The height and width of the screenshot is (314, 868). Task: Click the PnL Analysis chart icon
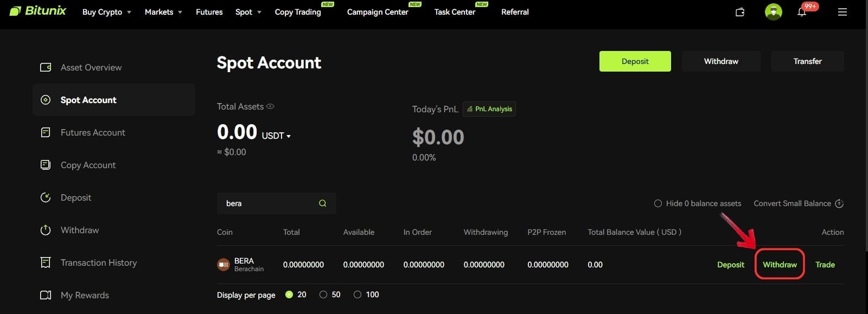pyautogui.click(x=470, y=109)
